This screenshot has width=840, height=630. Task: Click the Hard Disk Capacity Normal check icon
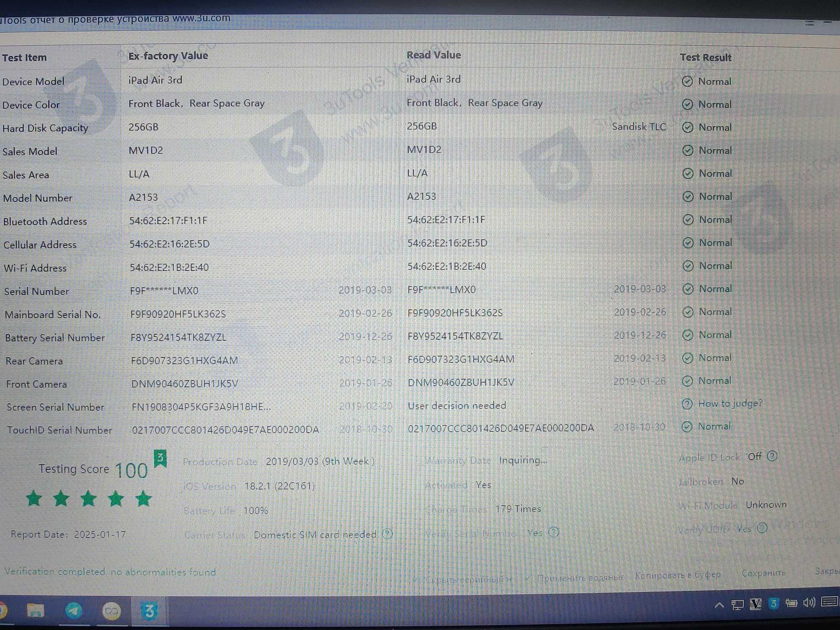click(x=688, y=127)
